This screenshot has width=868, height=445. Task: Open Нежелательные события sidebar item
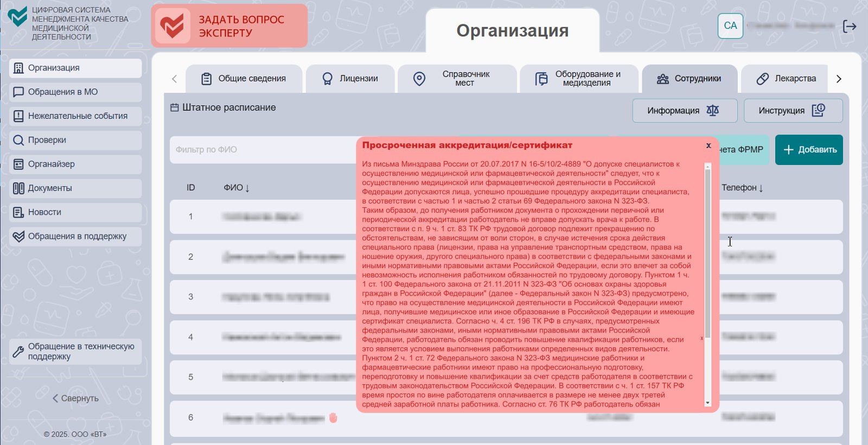pos(75,116)
